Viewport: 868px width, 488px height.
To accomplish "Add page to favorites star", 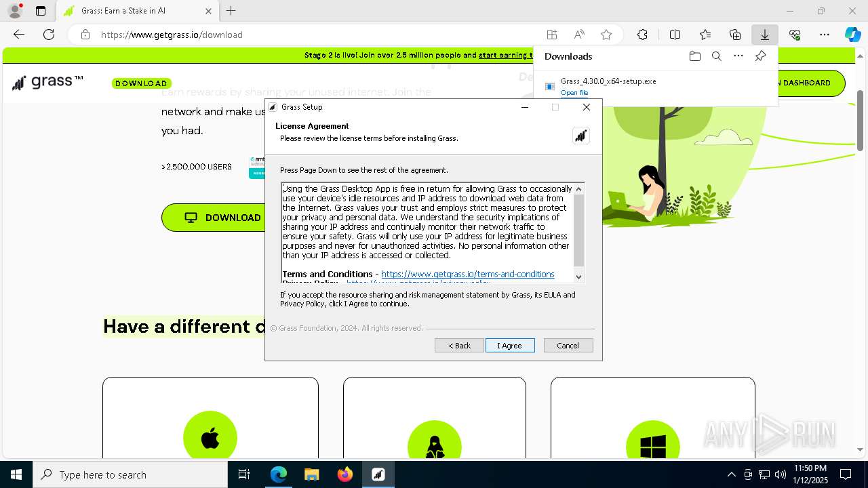I will 606,35.
